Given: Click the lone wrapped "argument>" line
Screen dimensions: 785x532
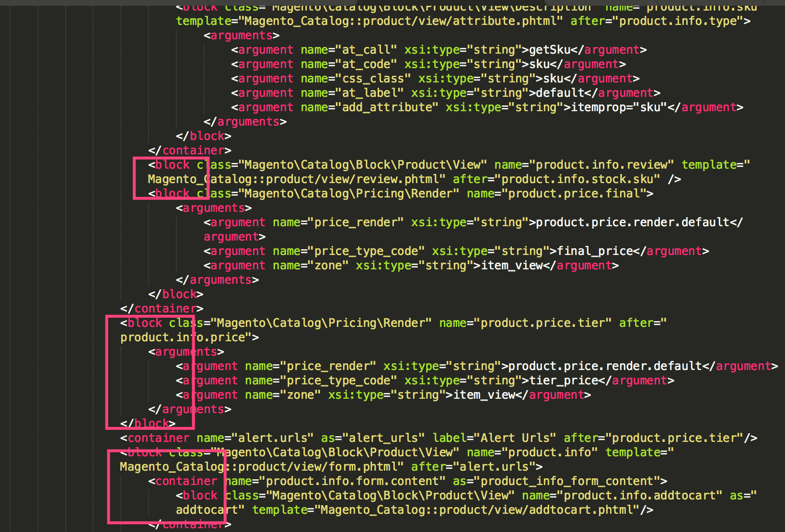Looking at the screenshot, I should pos(234,237).
